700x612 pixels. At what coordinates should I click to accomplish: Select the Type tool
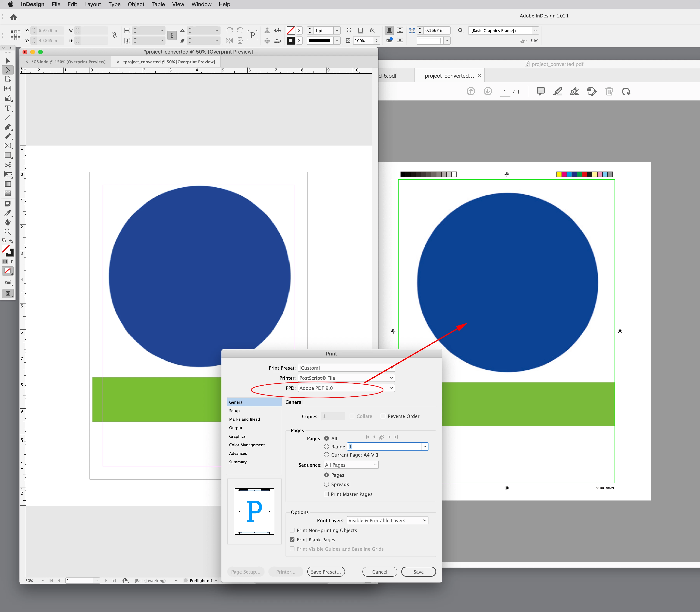point(8,108)
